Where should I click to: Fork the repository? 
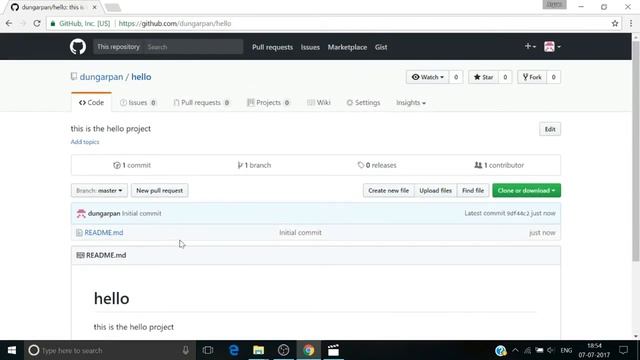(x=532, y=77)
